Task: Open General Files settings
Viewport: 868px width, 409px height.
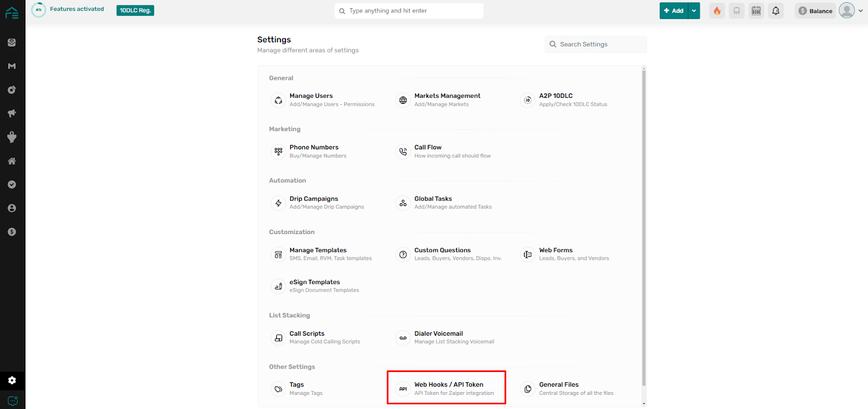Action: (x=567, y=389)
